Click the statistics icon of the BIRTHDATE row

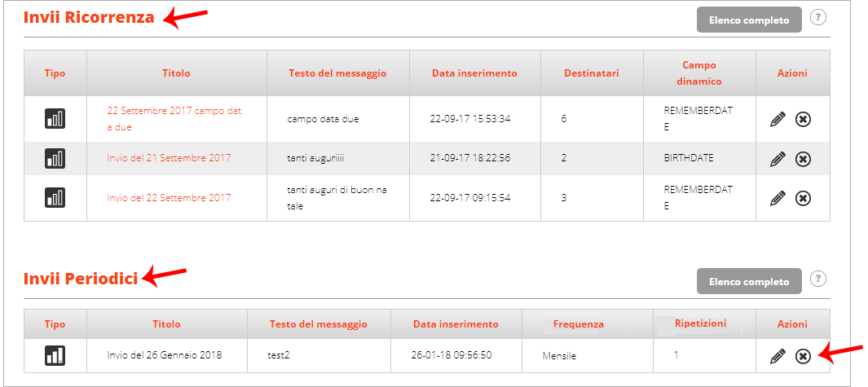[55, 158]
